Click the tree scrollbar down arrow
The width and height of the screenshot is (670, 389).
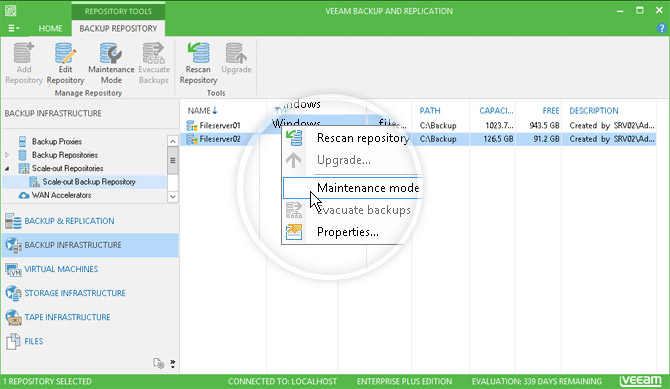(173, 197)
